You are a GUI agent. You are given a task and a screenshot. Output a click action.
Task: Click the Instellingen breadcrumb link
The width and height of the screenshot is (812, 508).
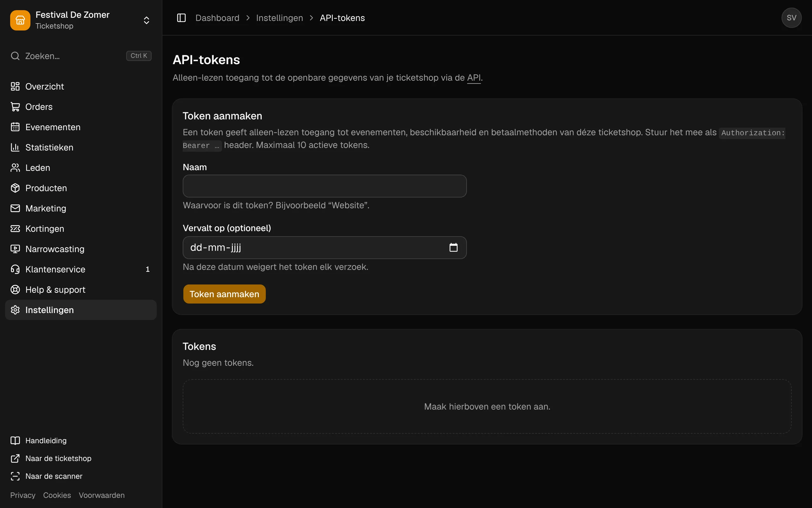coord(279,18)
